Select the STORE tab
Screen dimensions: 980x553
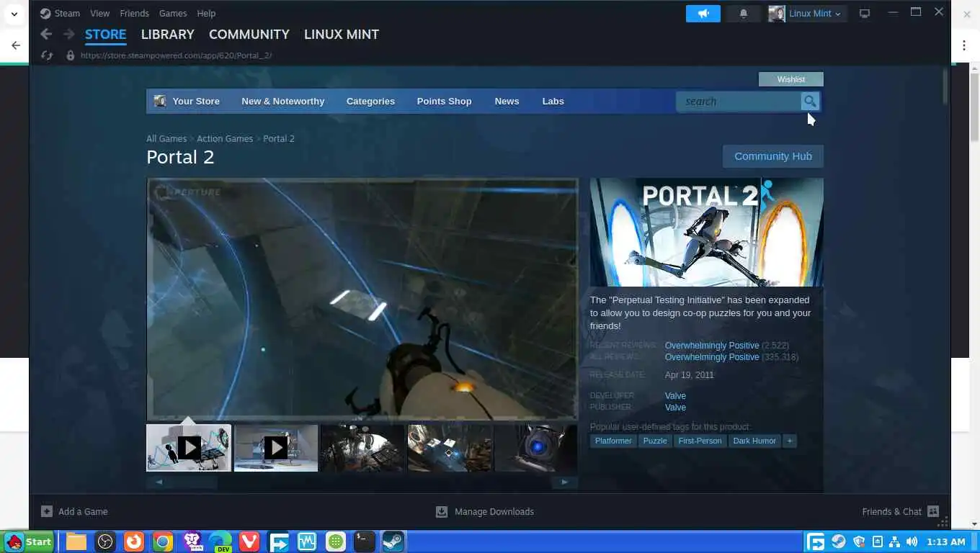(x=105, y=34)
